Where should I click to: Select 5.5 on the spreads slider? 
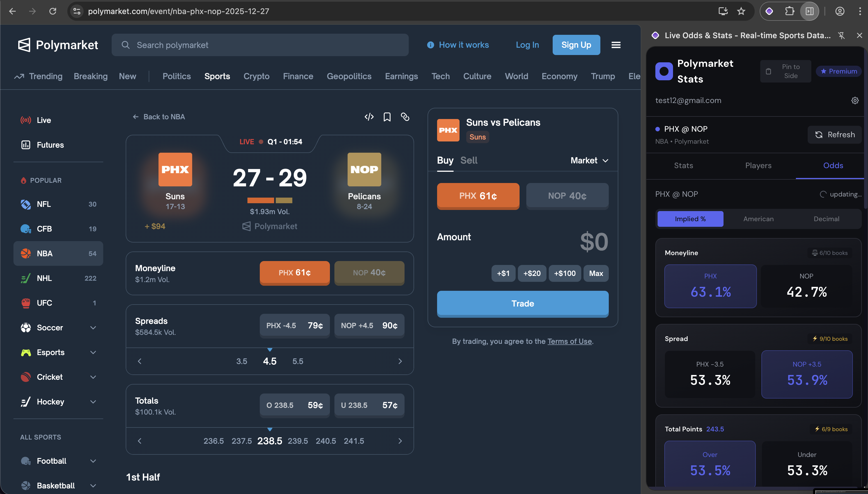(298, 361)
